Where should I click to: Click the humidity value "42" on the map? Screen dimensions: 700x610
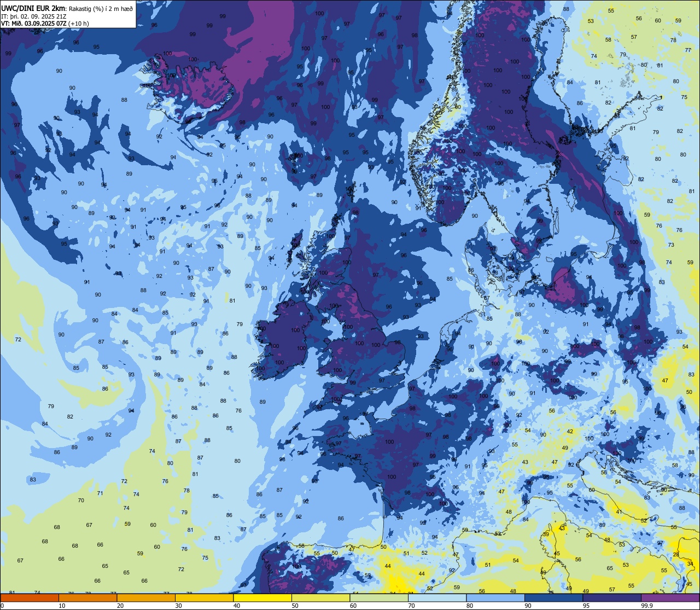coord(570,431)
